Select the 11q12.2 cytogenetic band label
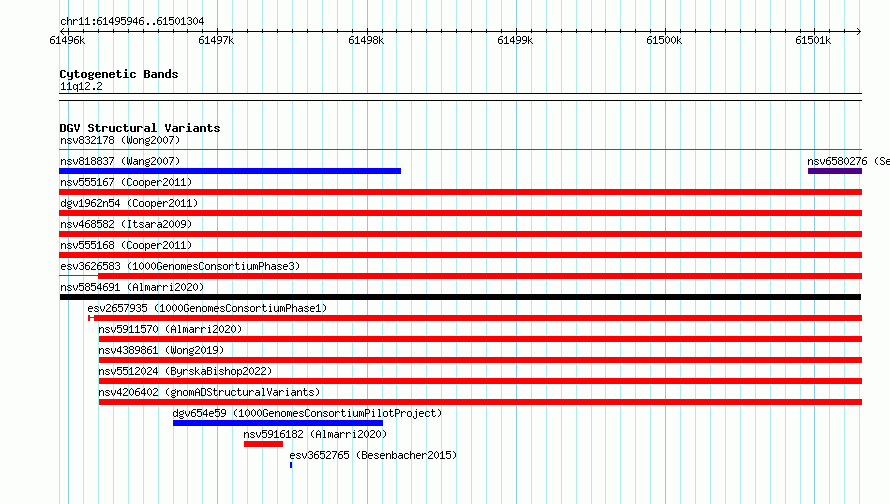The image size is (890, 504). [x=81, y=86]
